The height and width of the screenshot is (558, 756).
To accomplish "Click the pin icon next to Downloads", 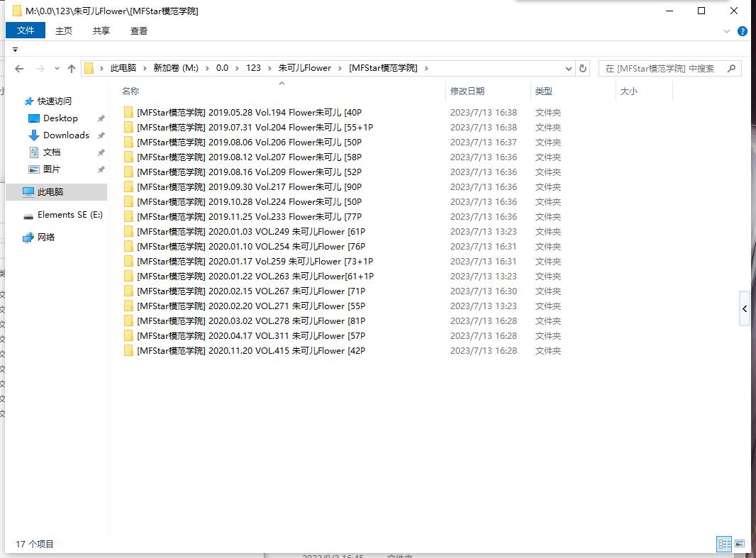I will [x=101, y=135].
